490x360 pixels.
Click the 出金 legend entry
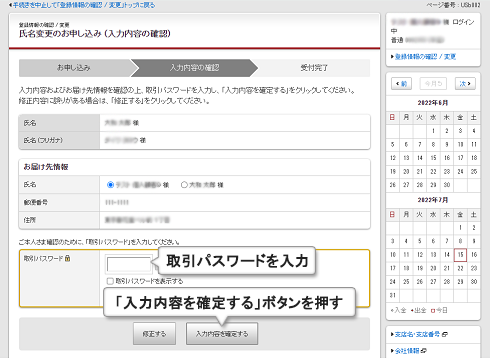click(x=418, y=310)
